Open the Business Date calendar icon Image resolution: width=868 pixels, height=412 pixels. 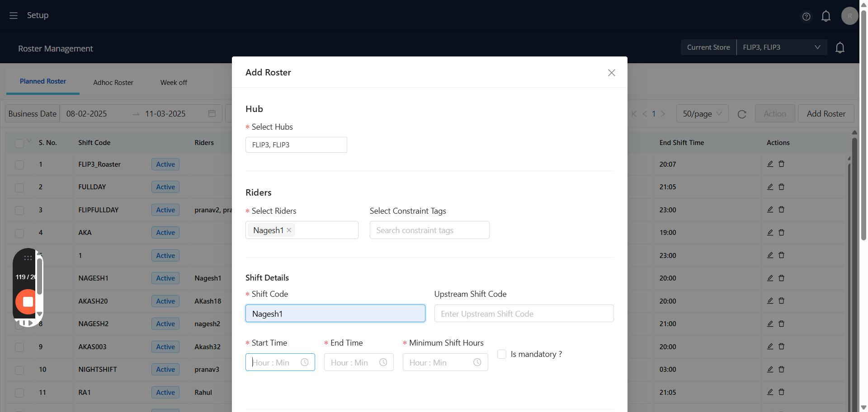coord(212,113)
